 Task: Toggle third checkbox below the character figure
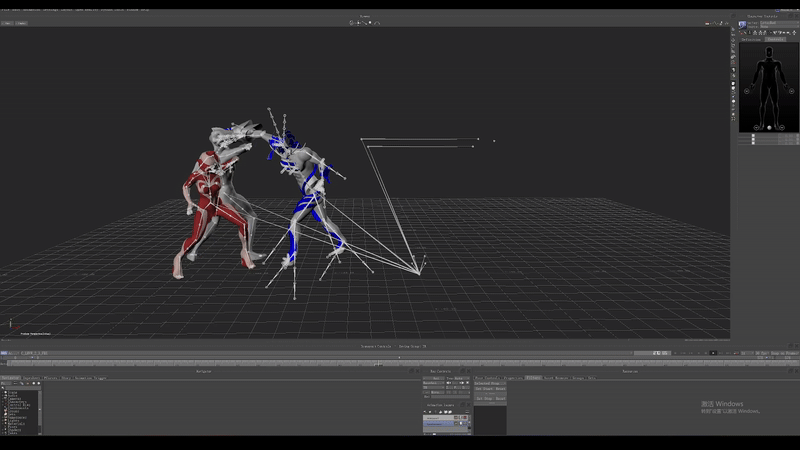(753, 143)
